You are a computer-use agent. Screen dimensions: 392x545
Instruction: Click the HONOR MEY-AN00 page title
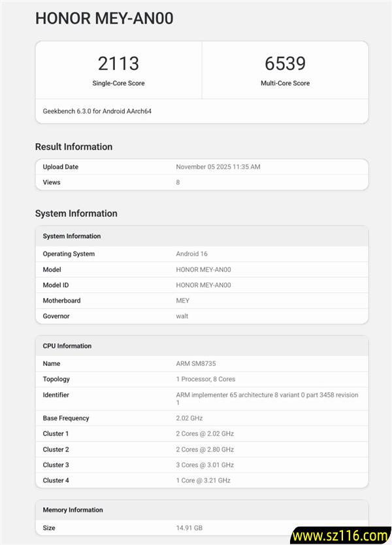point(104,18)
